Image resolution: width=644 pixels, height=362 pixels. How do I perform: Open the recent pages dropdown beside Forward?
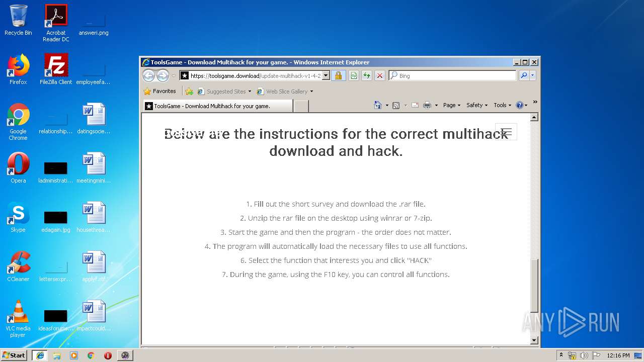174,76
